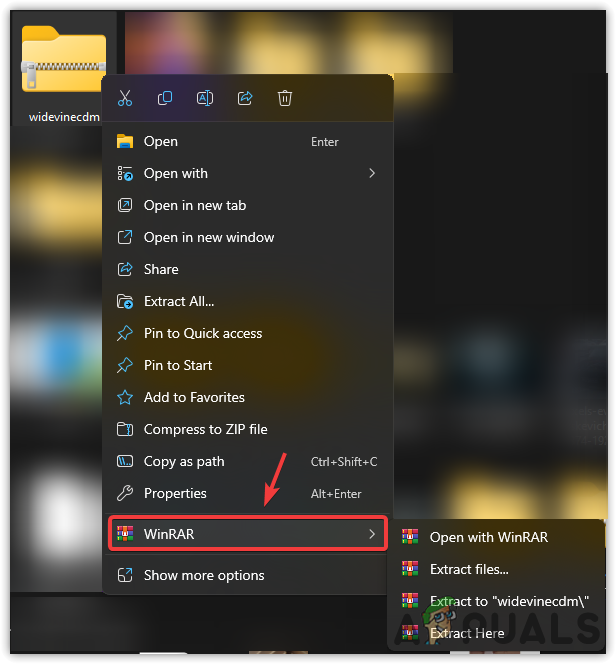Click the Copy as path icon
The width and height of the screenshot is (616, 664).
click(125, 461)
